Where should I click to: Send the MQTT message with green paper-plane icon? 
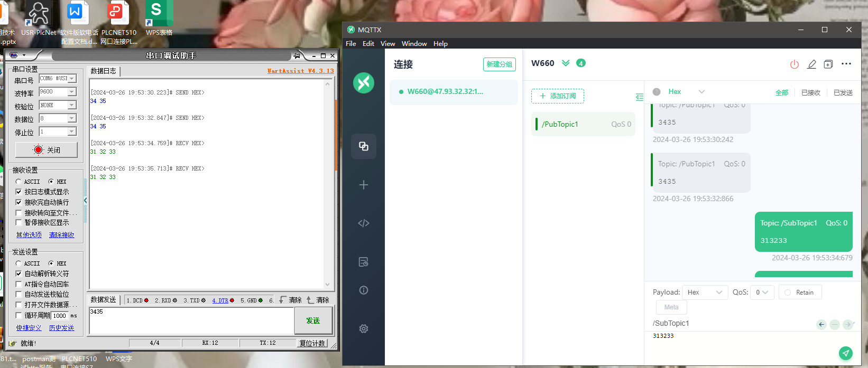point(846,353)
